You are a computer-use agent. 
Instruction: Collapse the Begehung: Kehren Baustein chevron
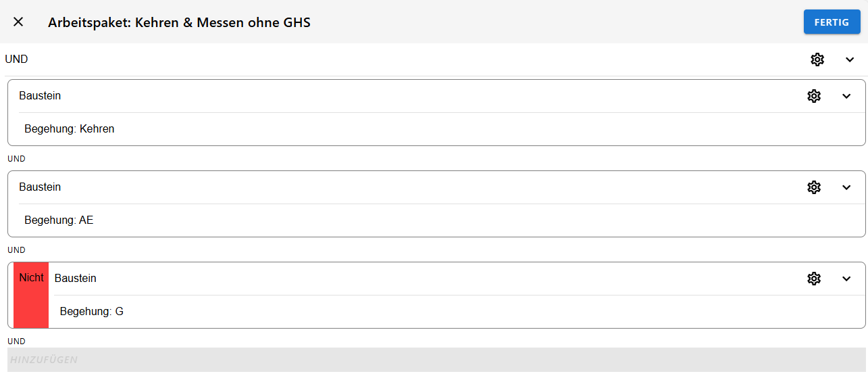tap(846, 96)
